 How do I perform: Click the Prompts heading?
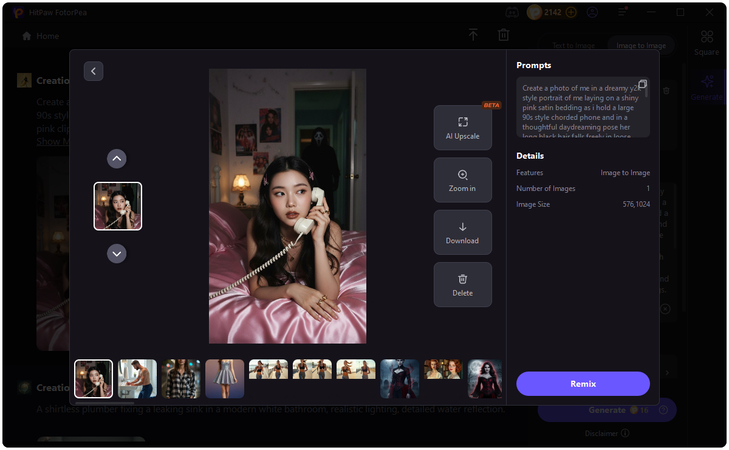coord(533,65)
